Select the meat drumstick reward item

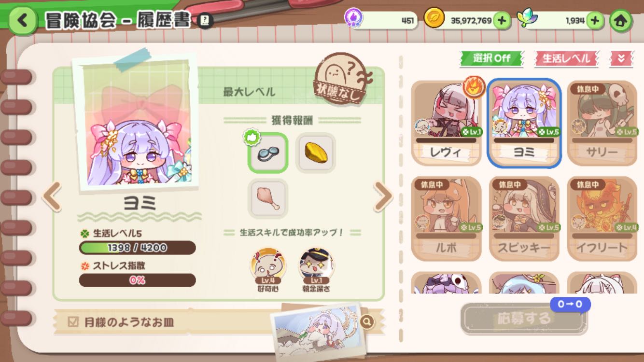(x=268, y=198)
